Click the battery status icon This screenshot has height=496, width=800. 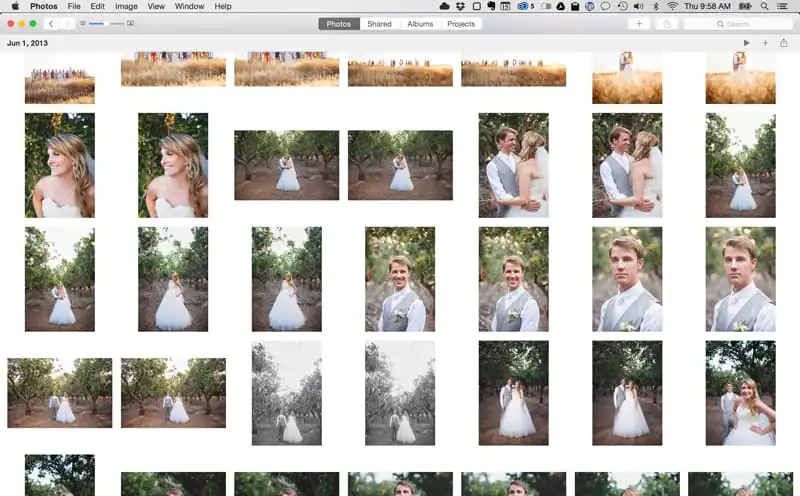pyautogui.click(x=745, y=6)
